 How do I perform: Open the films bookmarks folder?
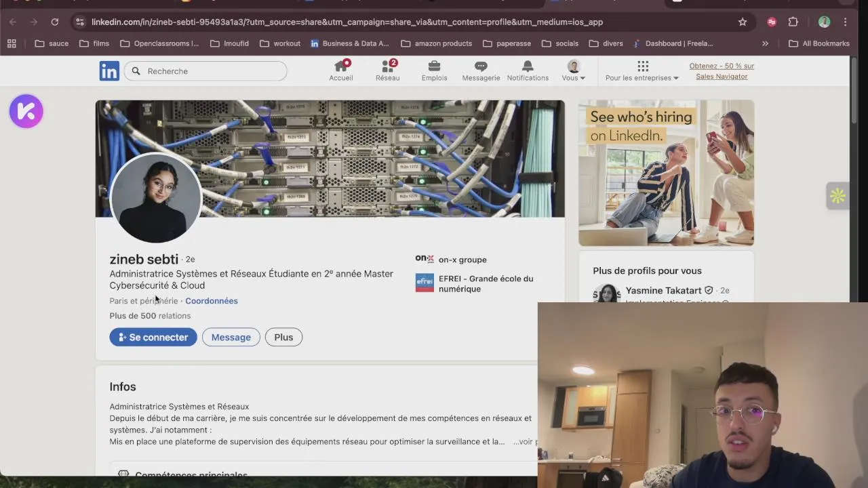coord(94,43)
